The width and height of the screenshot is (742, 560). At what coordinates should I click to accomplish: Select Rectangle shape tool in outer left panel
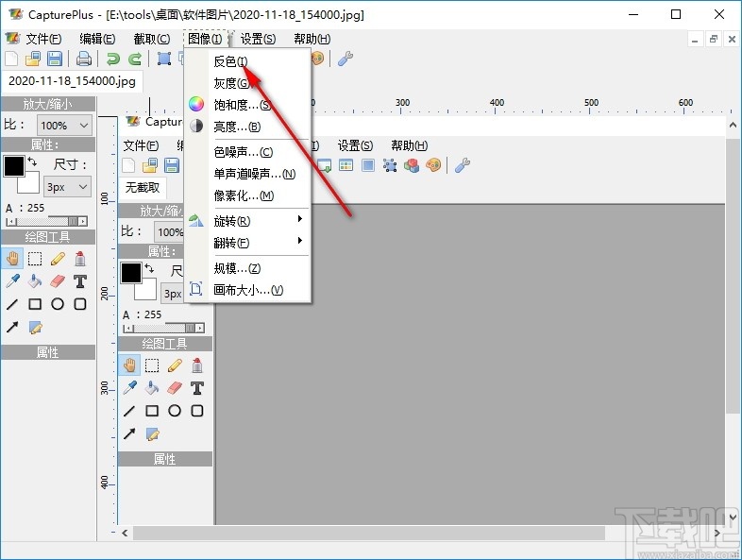click(x=35, y=304)
